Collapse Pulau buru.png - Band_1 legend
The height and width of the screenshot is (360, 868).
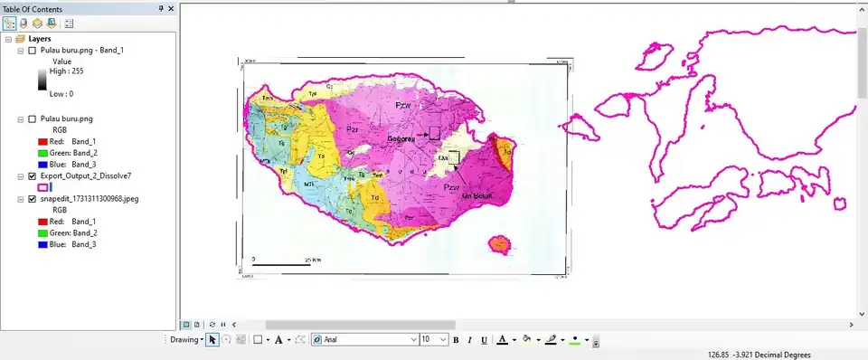pos(21,50)
